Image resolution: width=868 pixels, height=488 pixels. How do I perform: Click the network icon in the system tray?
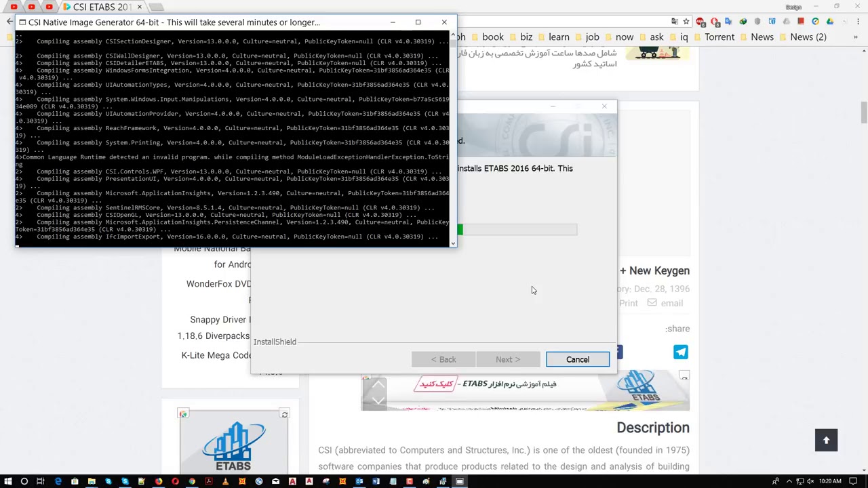click(800, 481)
